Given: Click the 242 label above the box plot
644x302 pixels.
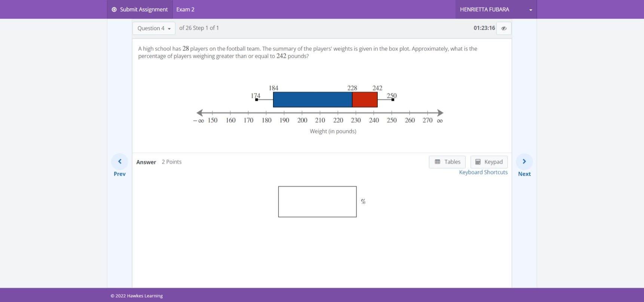Looking at the screenshot, I should click(377, 88).
